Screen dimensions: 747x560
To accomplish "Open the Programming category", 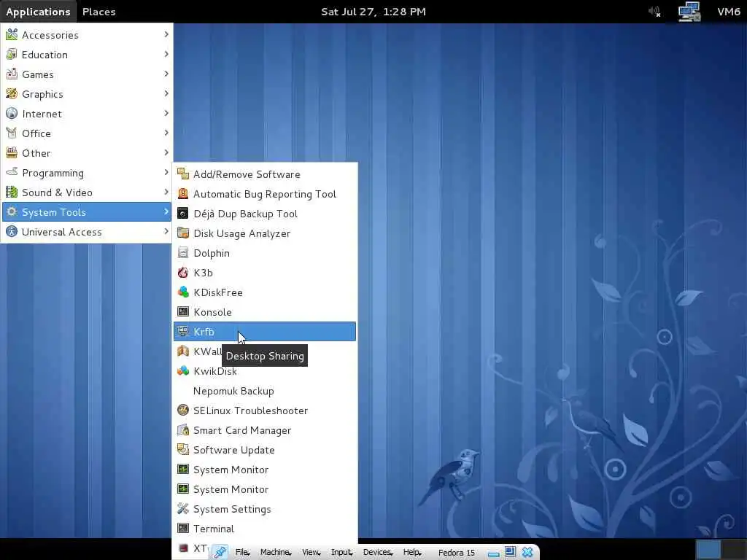I will pyautogui.click(x=87, y=172).
